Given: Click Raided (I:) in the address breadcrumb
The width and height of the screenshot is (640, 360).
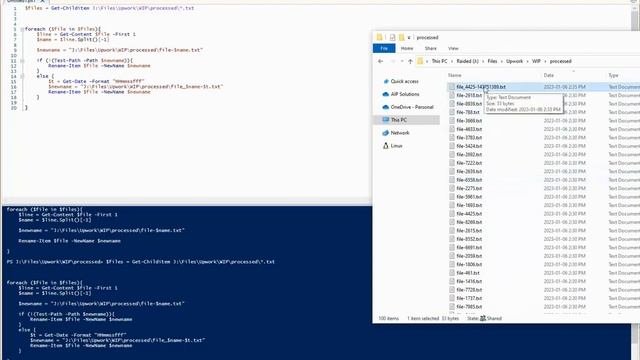Looking at the screenshot, I should [467, 61].
